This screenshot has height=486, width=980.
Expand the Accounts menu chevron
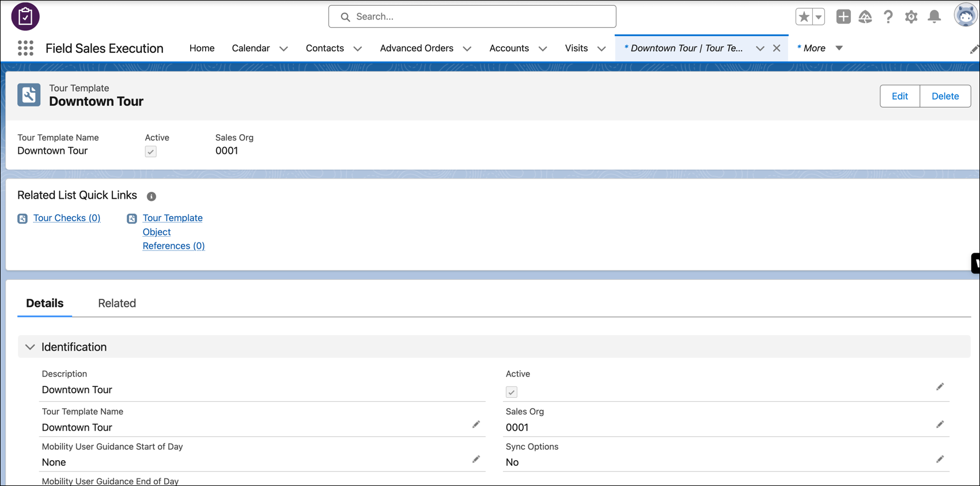tap(543, 49)
